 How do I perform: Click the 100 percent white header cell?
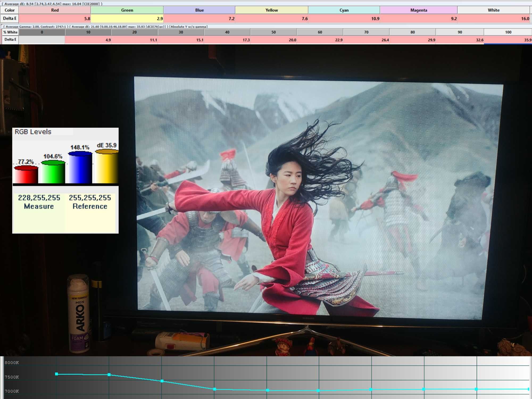pyautogui.click(x=508, y=32)
